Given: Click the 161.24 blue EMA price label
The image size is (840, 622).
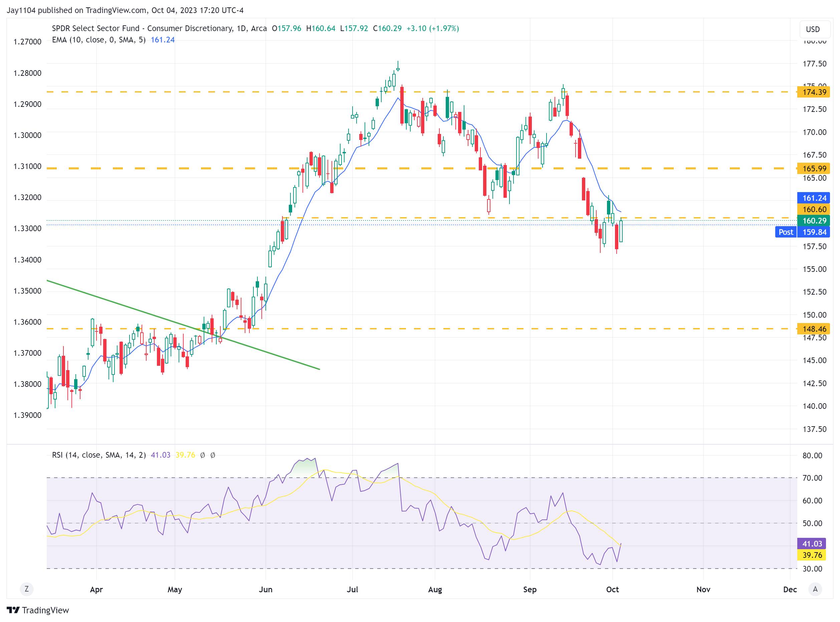Looking at the screenshot, I should point(813,198).
